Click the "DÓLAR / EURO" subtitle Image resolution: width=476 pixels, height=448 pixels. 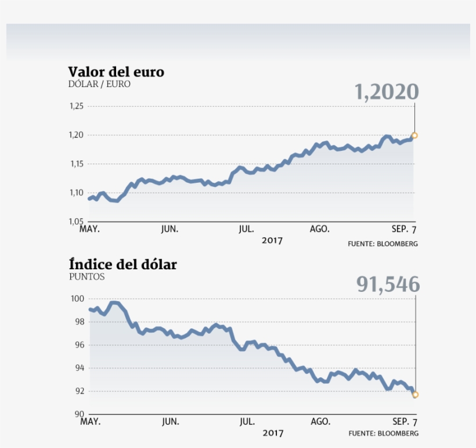pyautogui.click(x=99, y=84)
